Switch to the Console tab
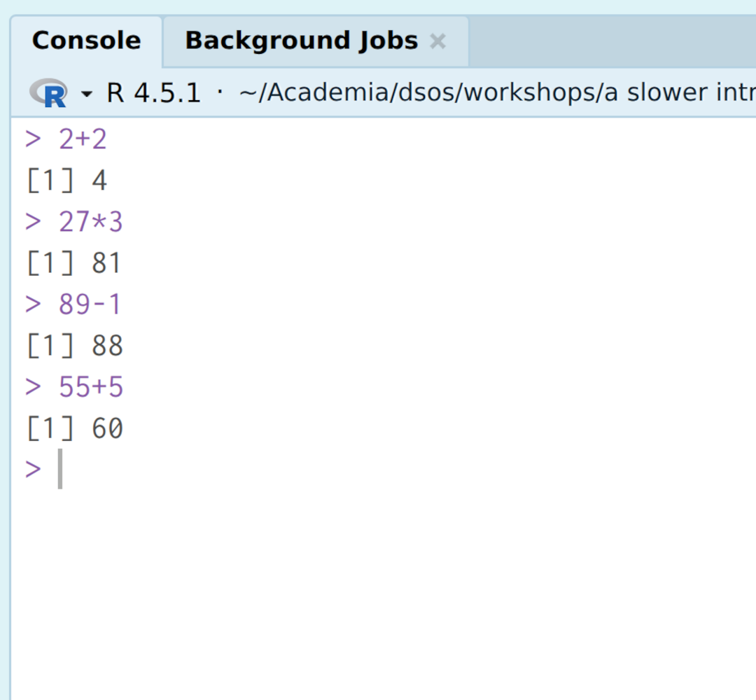Image resolution: width=756 pixels, height=700 pixels. click(86, 41)
